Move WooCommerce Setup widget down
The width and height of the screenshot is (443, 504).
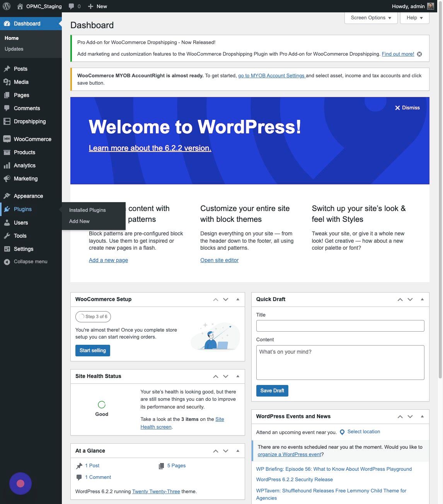226,300
